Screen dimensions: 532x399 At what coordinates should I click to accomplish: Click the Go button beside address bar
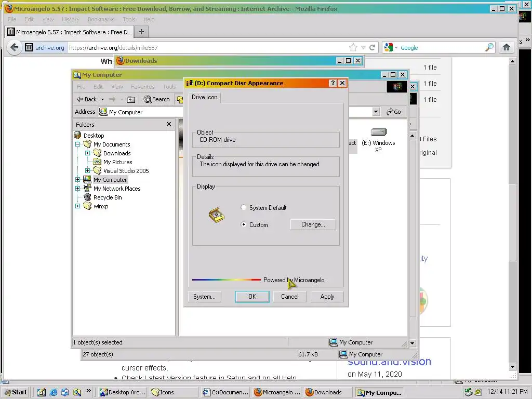point(394,112)
